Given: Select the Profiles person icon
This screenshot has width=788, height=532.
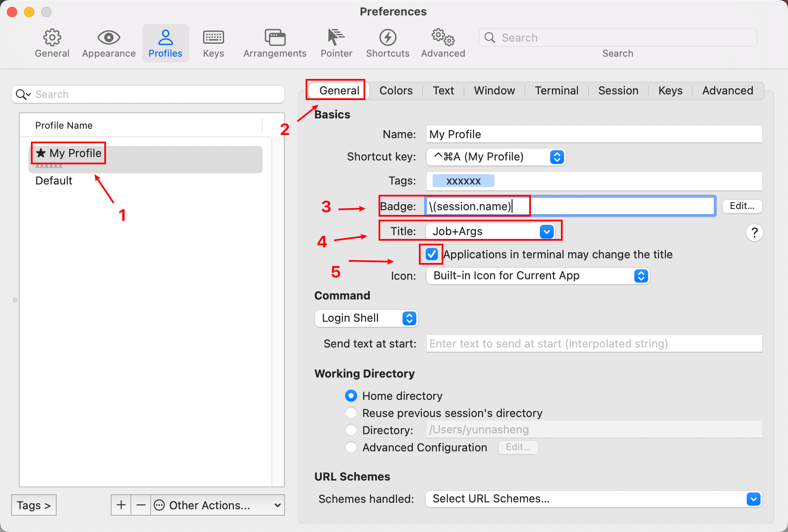Looking at the screenshot, I should [165, 38].
